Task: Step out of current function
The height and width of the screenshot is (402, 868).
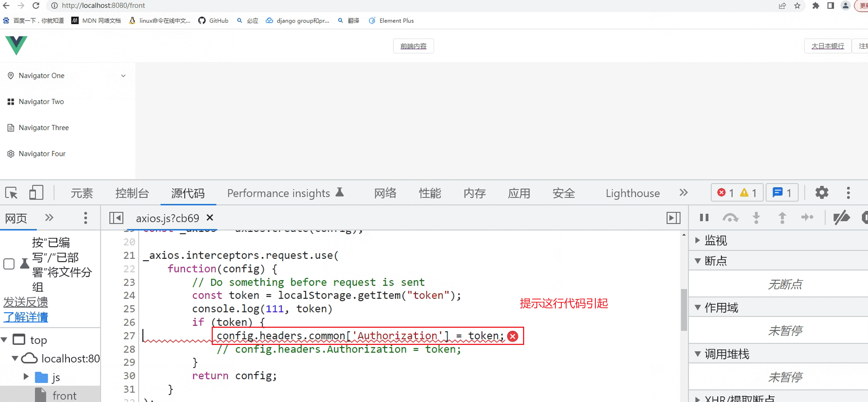Action: [782, 217]
